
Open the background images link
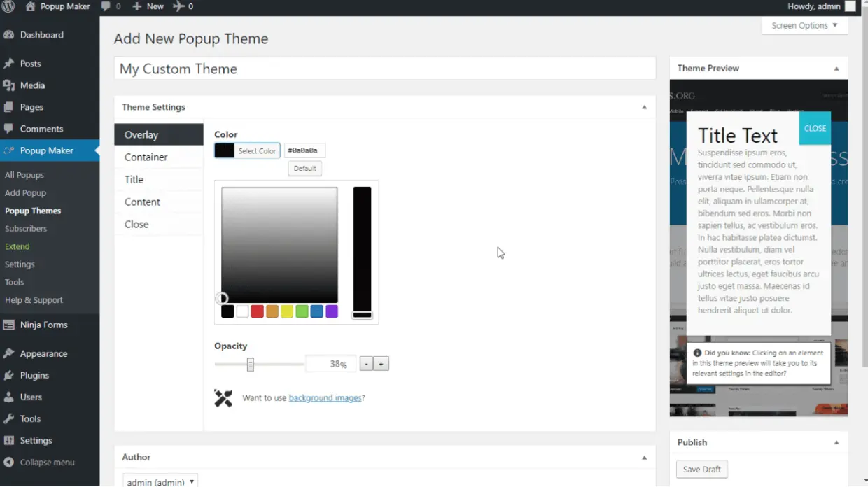pyautogui.click(x=325, y=397)
